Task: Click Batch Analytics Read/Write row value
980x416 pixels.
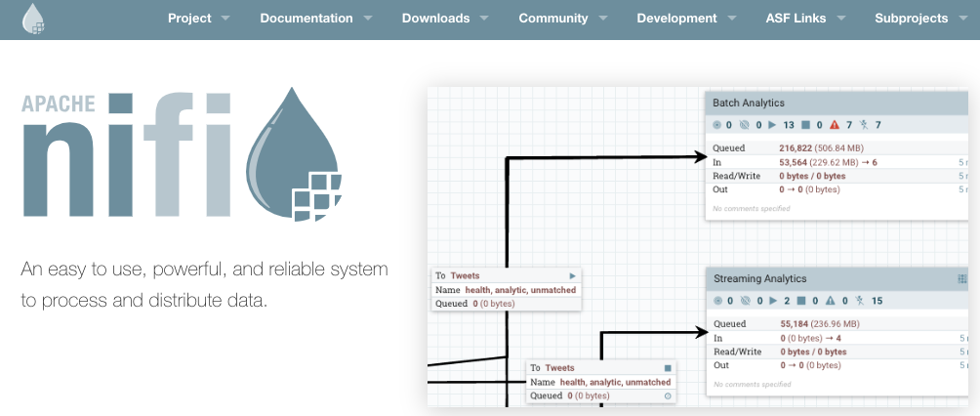Action: 812,176
